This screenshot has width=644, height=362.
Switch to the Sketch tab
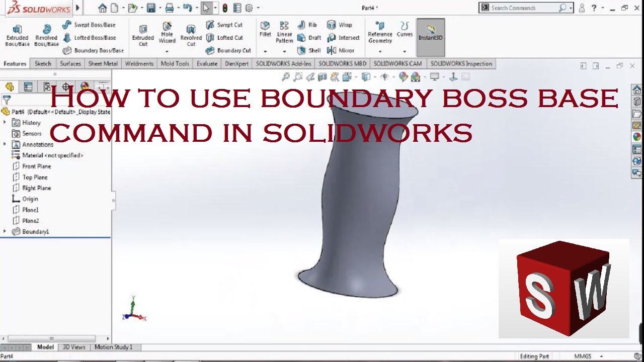click(x=43, y=64)
